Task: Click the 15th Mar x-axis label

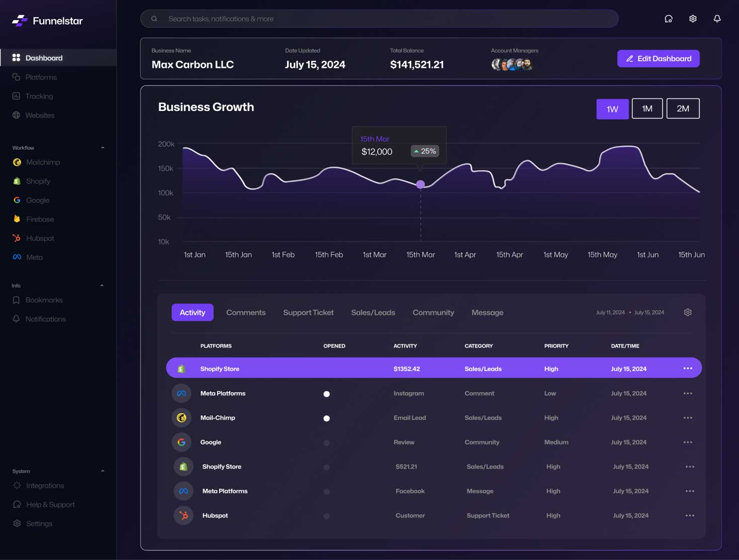Action: [421, 255]
